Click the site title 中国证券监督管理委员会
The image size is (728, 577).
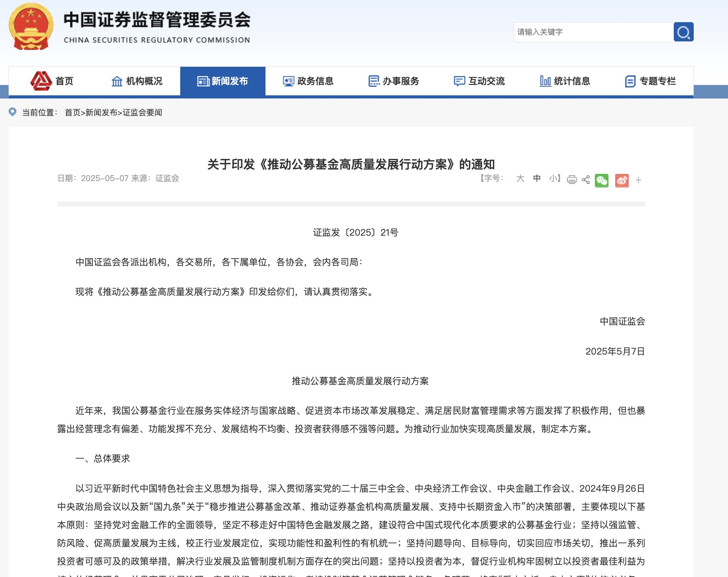click(x=157, y=20)
